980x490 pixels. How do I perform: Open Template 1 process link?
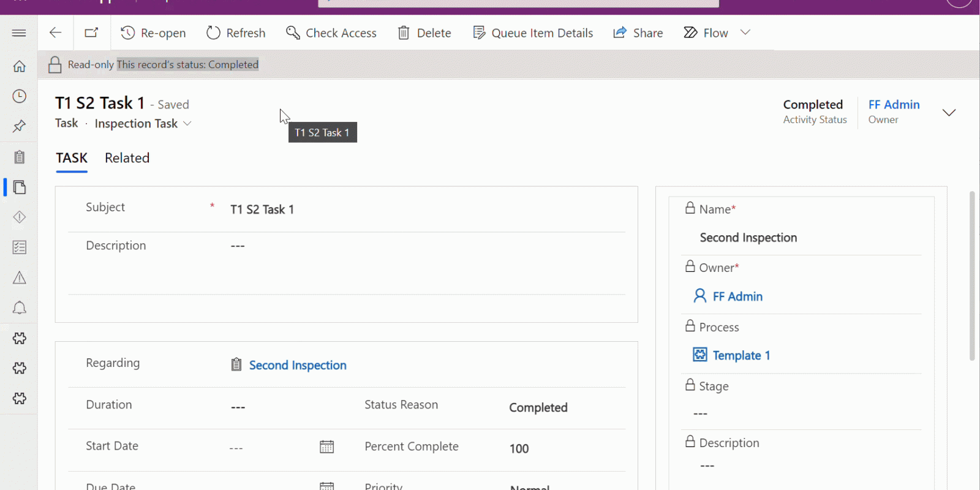741,356
